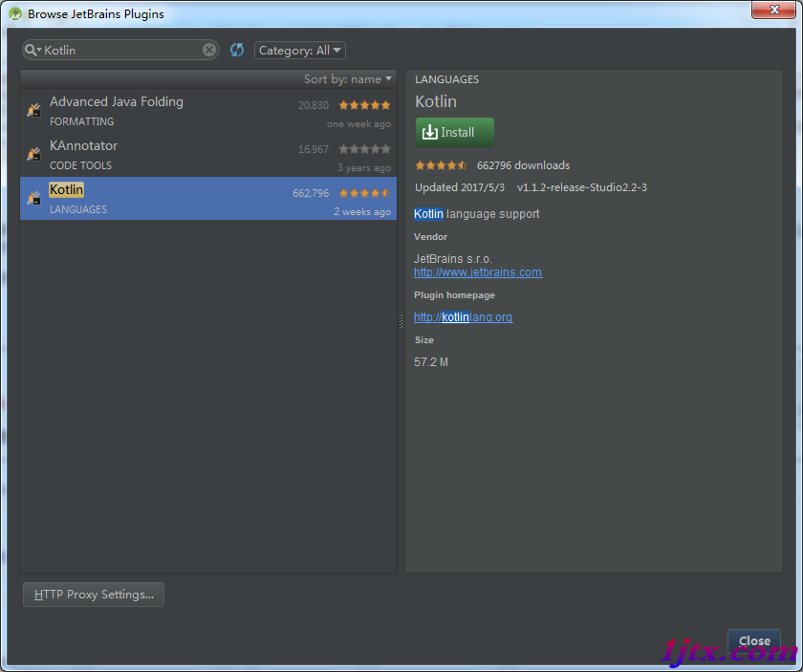
Task: Open the Category: All dropdown
Action: tap(300, 51)
